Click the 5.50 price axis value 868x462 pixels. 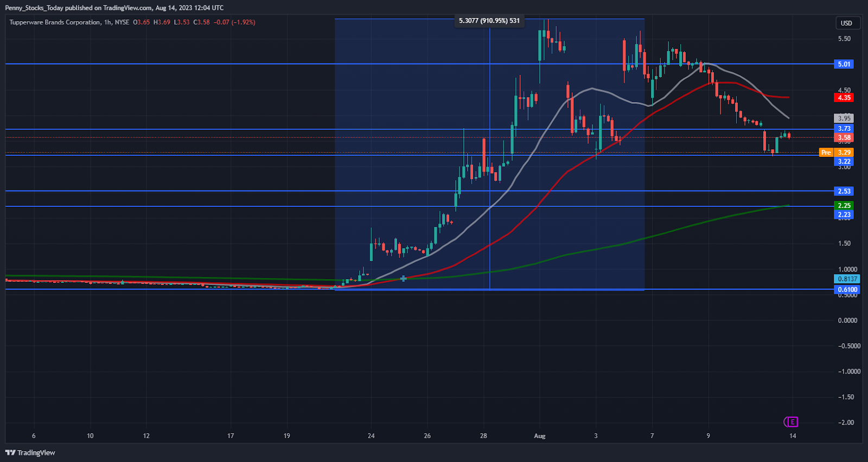click(x=844, y=39)
